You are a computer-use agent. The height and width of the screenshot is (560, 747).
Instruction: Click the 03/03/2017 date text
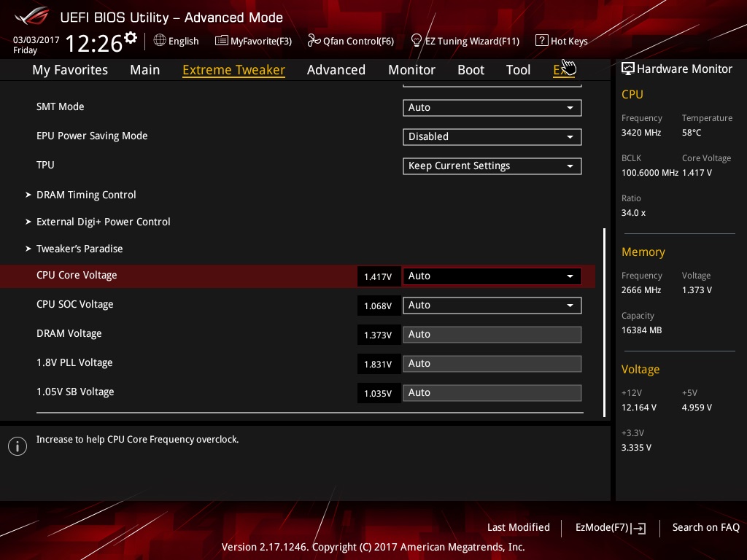[x=36, y=40]
